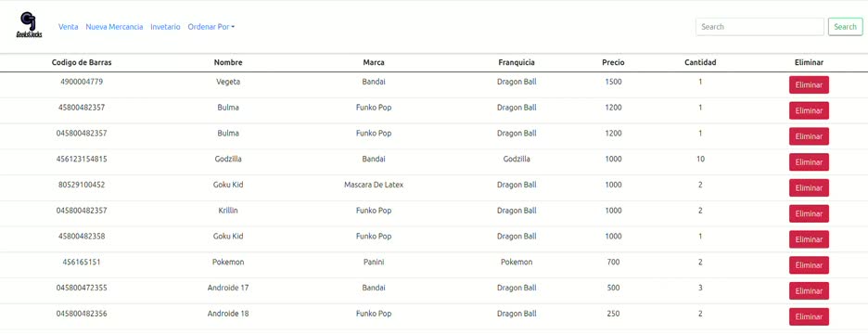Remove Androide 17 with Eliminar button
Image resolution: width=868 pixels, height=334 pixels.
[809, 290]
